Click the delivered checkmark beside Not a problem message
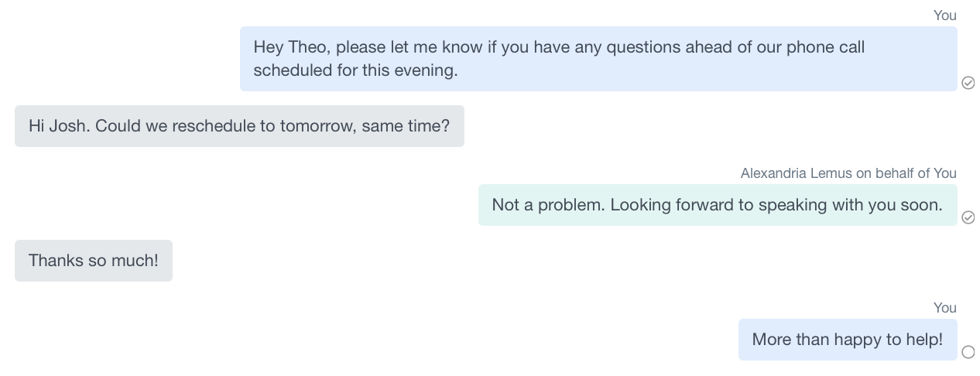The image size is (980, 376). click(x=968, y=217)
